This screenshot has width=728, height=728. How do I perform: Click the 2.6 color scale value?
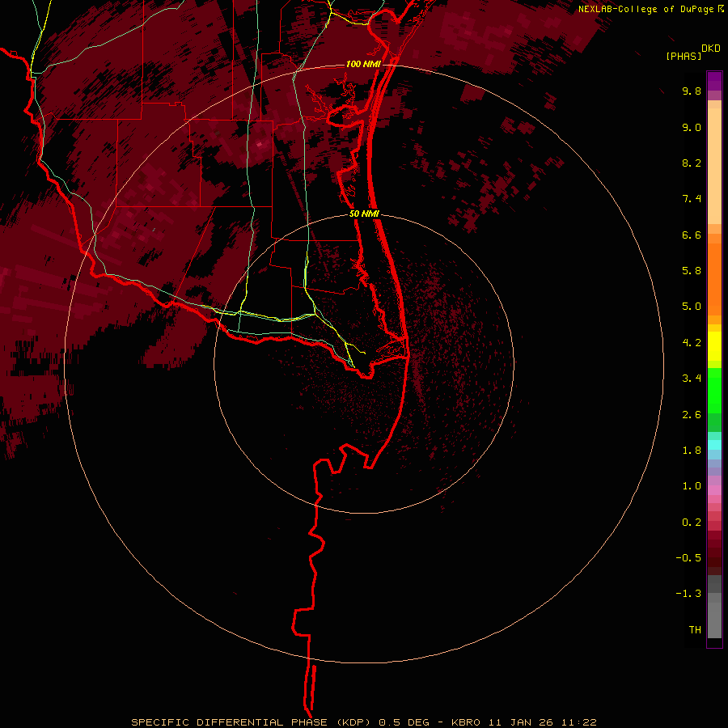(692, 415)
